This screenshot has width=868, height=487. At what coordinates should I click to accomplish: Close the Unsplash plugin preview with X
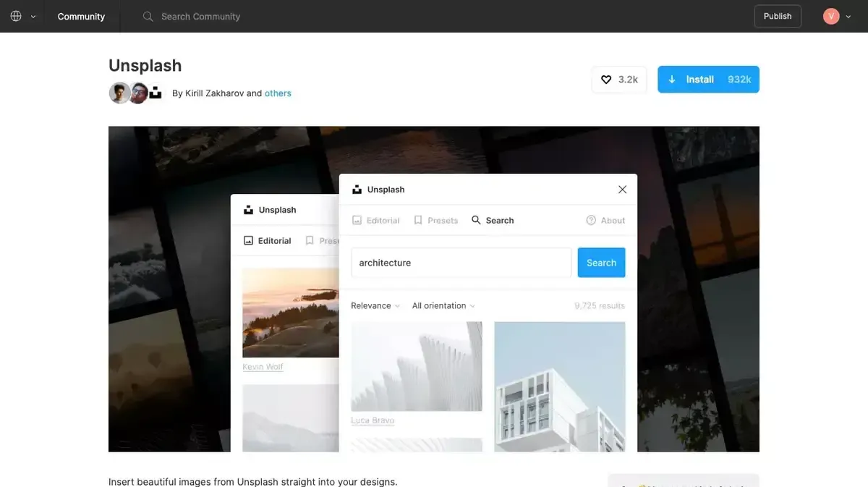[x=622, y=190]
